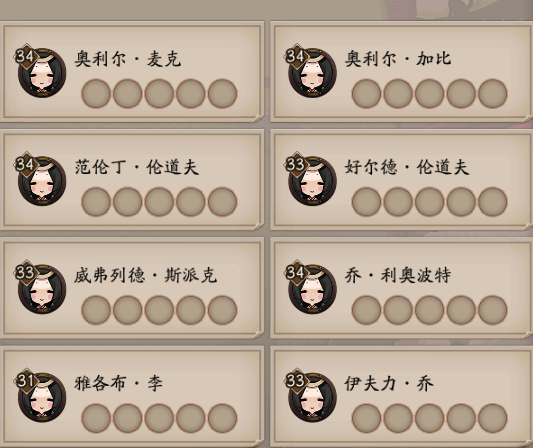Select third empty slot of 范伦丁·伦道夫

tap(159, 202)
